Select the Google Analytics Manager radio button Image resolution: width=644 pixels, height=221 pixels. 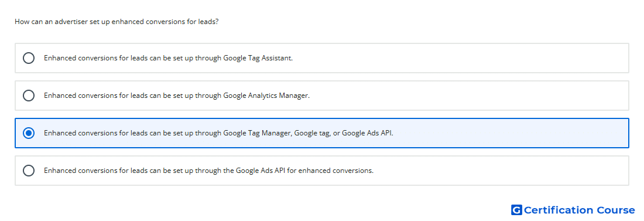point(29,96)
